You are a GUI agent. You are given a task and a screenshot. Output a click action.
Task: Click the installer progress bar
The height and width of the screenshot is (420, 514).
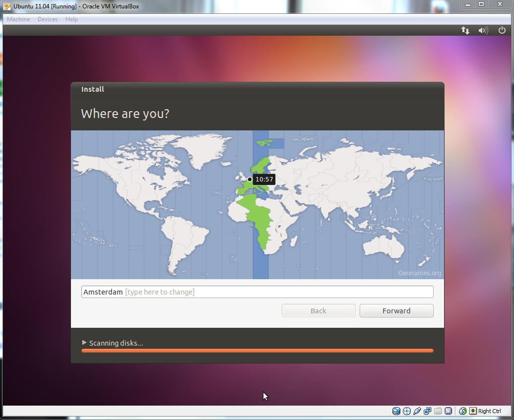257,351
